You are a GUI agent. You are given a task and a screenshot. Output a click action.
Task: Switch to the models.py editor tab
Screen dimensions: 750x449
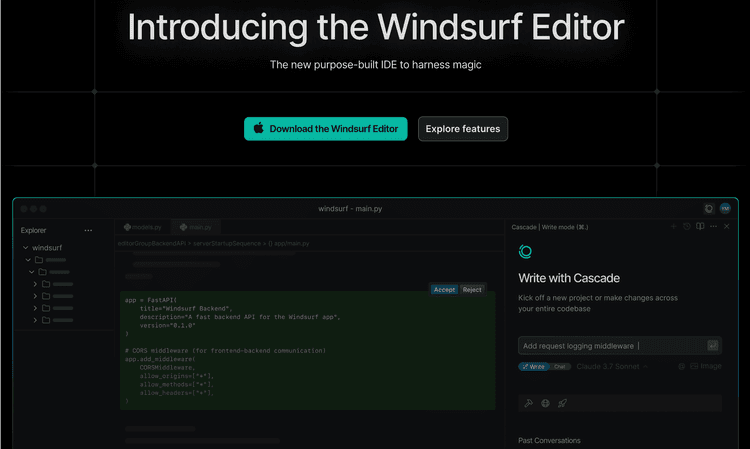143,227
